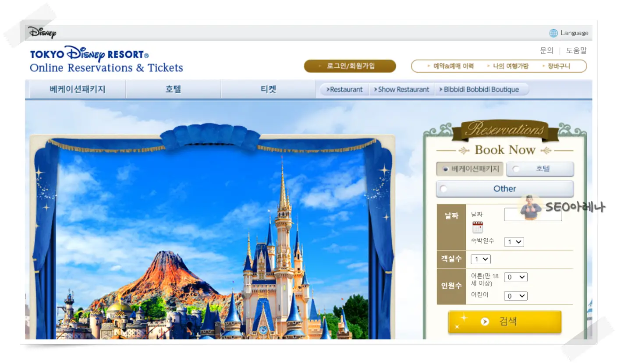
Task: Select the 베케이션패키지 radio option
Action: (469, 169)
